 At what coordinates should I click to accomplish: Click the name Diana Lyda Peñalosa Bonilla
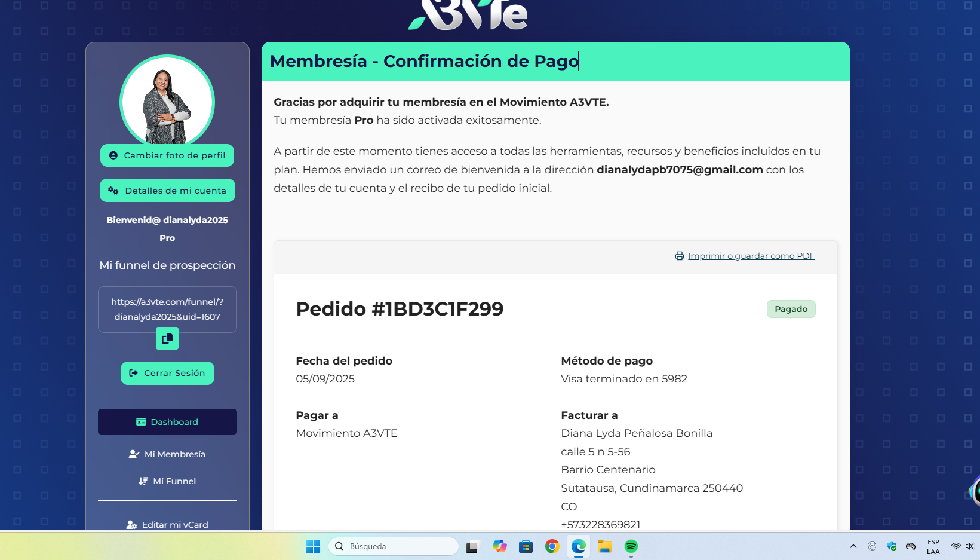[x=637, y=433]
